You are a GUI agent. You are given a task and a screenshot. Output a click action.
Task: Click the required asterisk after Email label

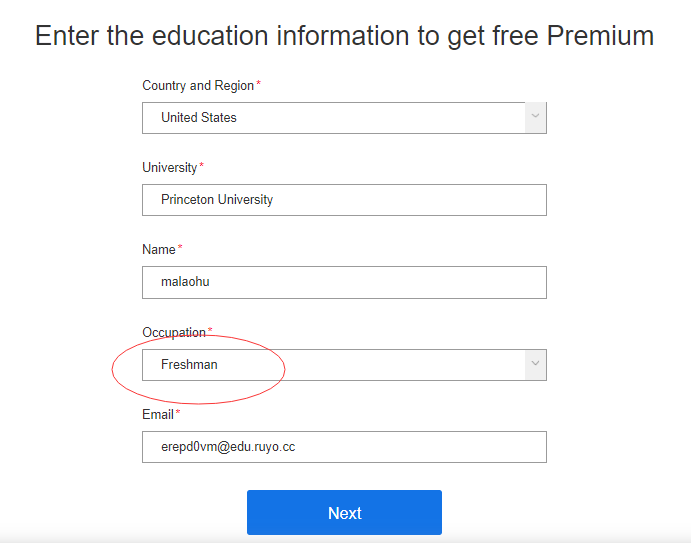(x=178, y=413)
